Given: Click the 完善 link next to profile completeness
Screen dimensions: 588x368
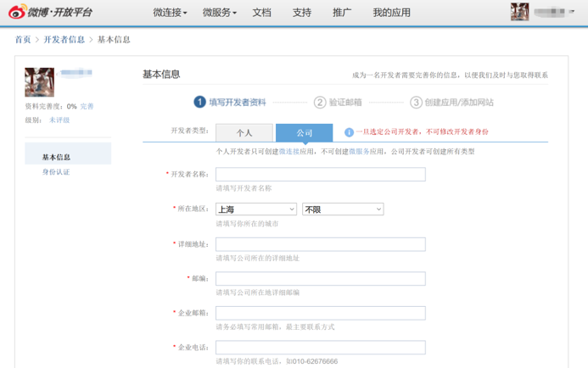Looking at the screenshot, I should pos(87,107).
